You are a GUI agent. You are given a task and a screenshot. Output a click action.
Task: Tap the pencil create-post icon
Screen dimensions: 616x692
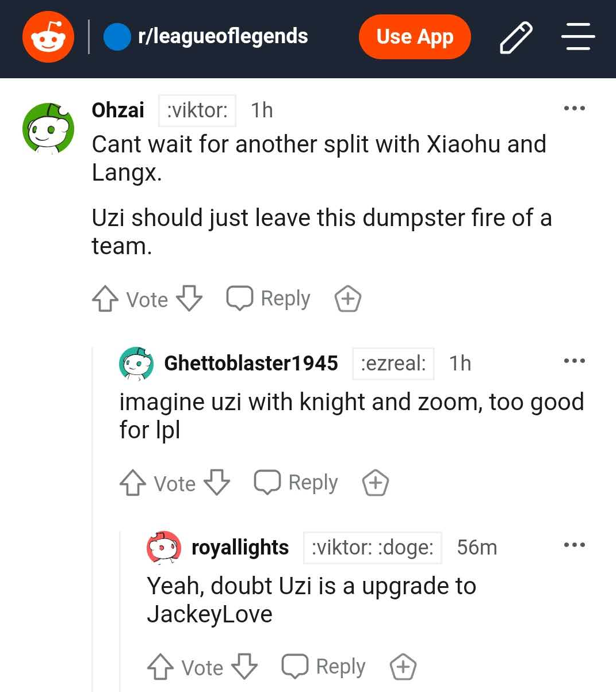(x=516, y=37)
